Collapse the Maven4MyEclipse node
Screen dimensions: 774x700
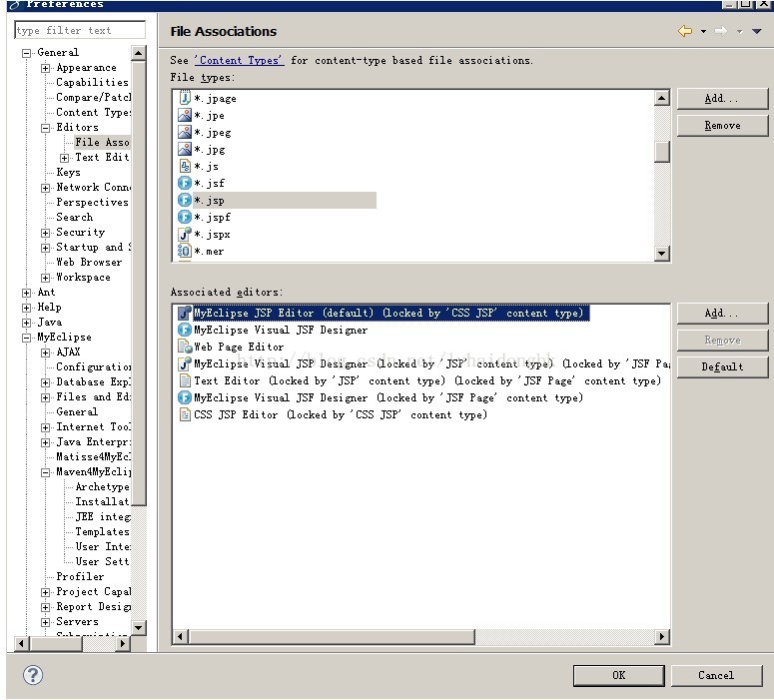point(45,472)
